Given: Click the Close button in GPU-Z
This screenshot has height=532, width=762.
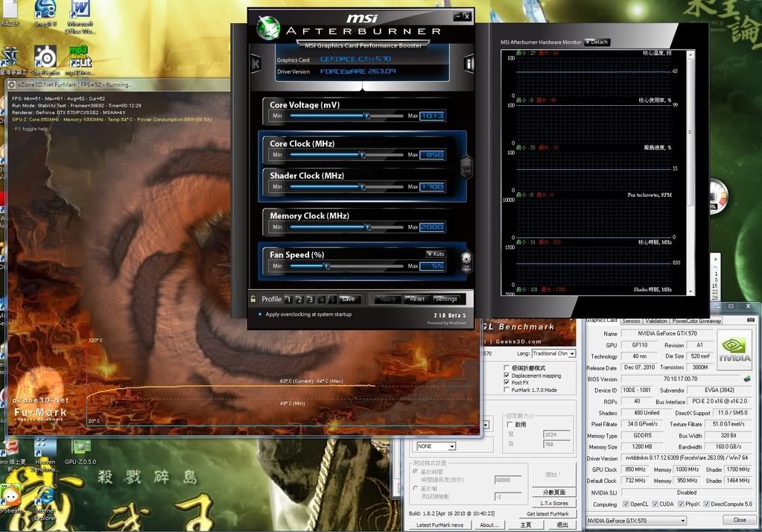Looking at the screenshot, I should coord(739,520).
